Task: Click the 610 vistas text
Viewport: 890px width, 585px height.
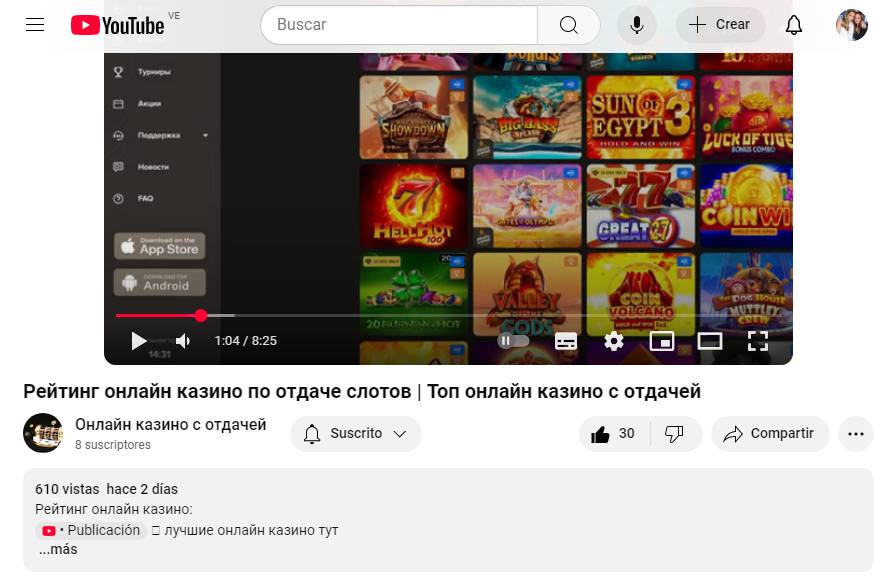Action: click(x=67, y=489)
